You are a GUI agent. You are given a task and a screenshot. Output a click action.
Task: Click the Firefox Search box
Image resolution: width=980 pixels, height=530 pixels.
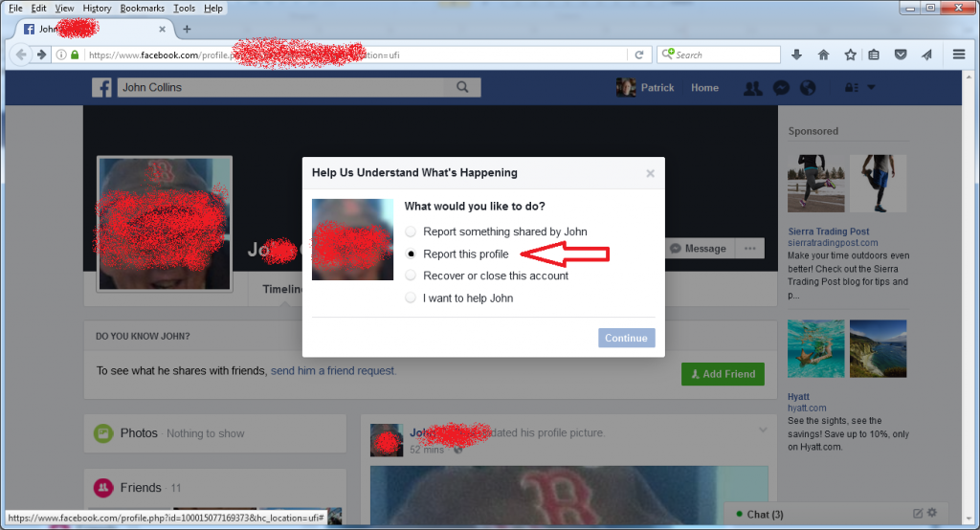pos(719,55)
